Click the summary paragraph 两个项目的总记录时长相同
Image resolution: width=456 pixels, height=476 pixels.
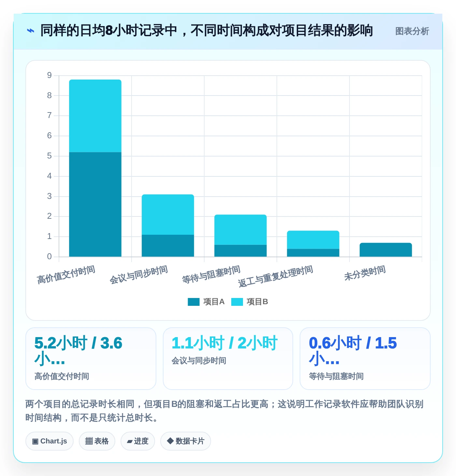tap(224, 411)
